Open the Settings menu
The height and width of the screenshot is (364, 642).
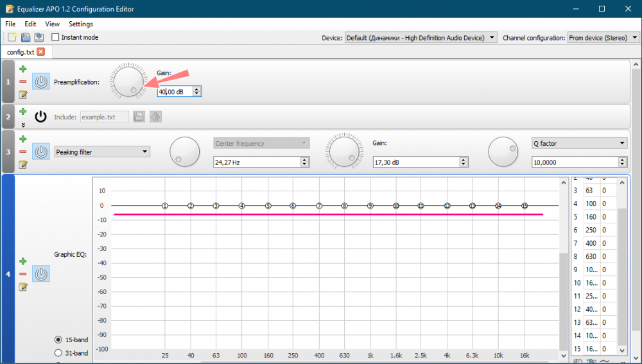[81, 24]
